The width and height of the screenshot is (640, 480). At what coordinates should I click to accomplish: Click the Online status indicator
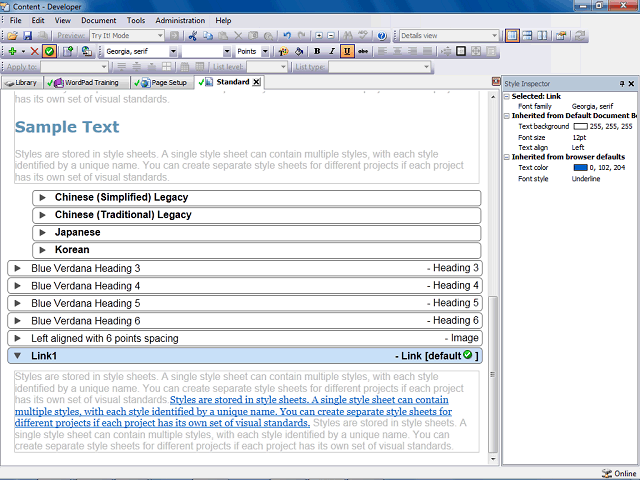pyautogui.click(x=619, y=473)
